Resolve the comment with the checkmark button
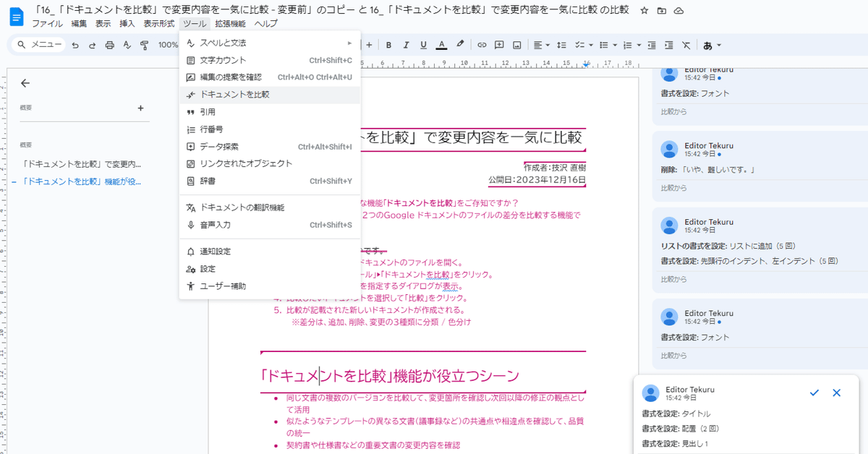The width and height of the screenshot is (868, 454). coord(814,393)
